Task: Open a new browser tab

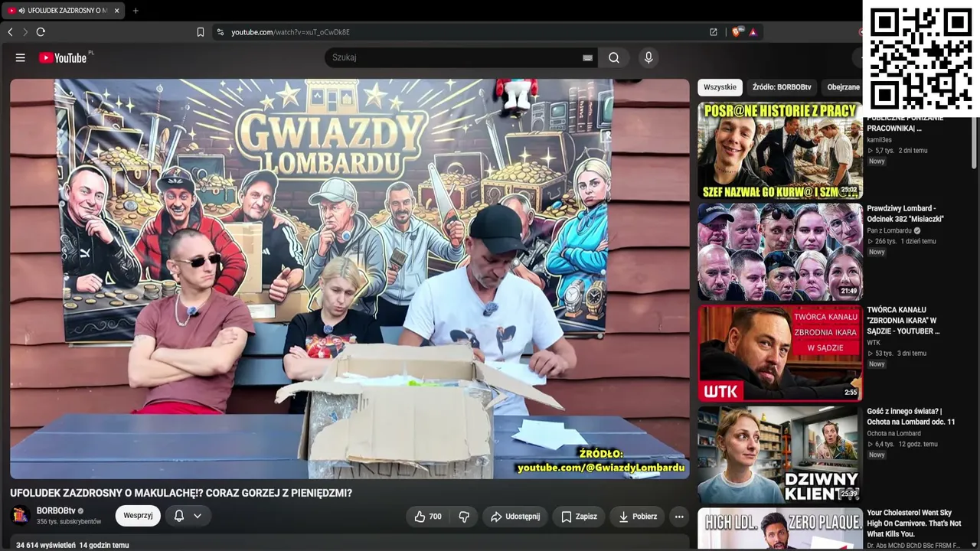Action: [136, 11]
